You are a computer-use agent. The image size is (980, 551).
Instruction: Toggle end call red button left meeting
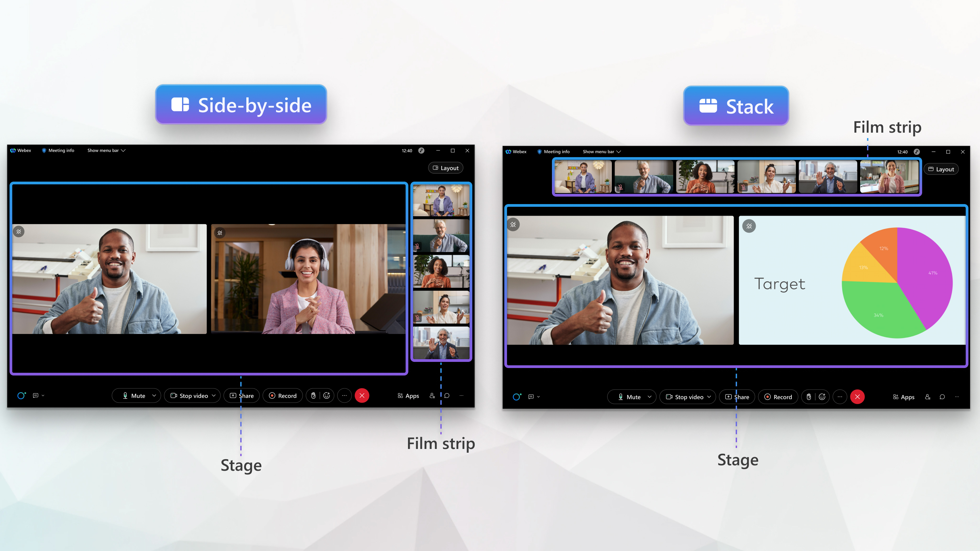tap(362, 395)
